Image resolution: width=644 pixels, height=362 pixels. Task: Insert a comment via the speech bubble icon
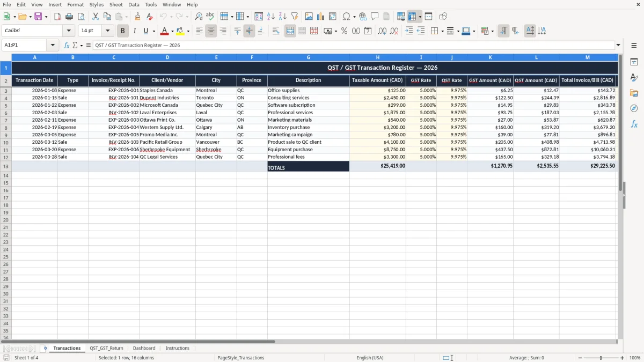(375, 17)
